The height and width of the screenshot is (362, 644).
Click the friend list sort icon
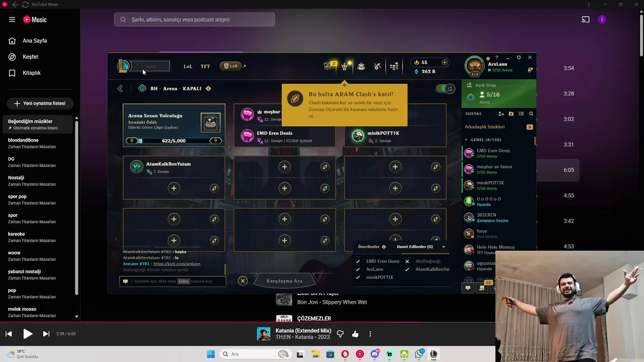pos(521,114)
